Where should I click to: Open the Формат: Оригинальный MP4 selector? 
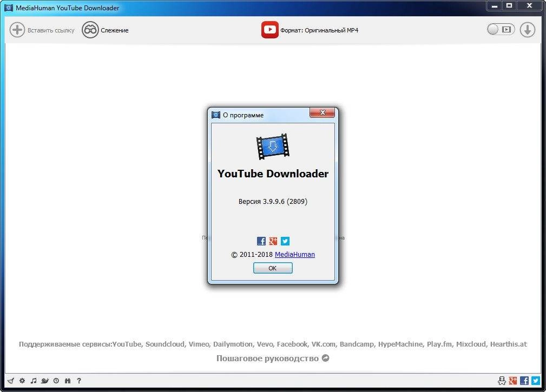point(319,30)
